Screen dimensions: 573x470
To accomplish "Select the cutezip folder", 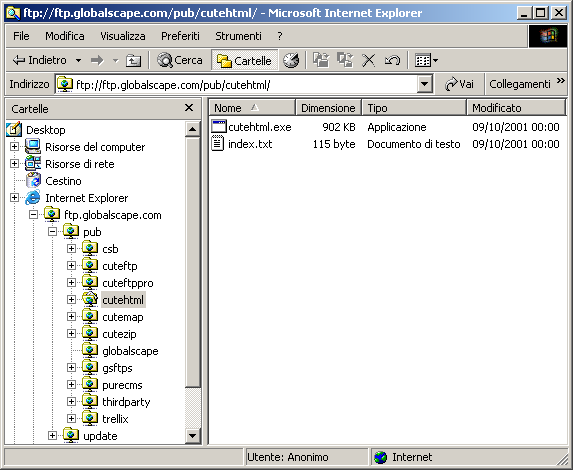I will point(119,334).
